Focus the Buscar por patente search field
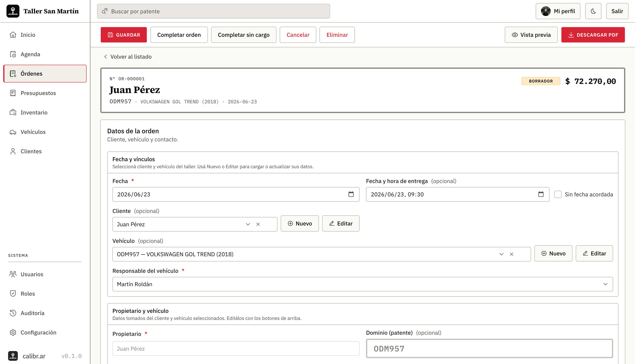This screenshot has height=364, width=635. (214, 11)
